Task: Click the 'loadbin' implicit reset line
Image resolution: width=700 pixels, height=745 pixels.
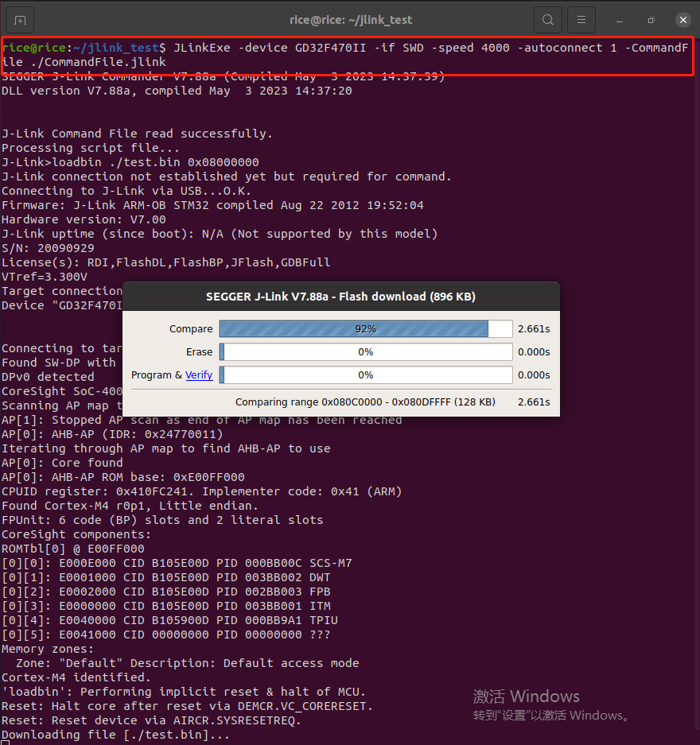Action: click(x=184, y=692)
